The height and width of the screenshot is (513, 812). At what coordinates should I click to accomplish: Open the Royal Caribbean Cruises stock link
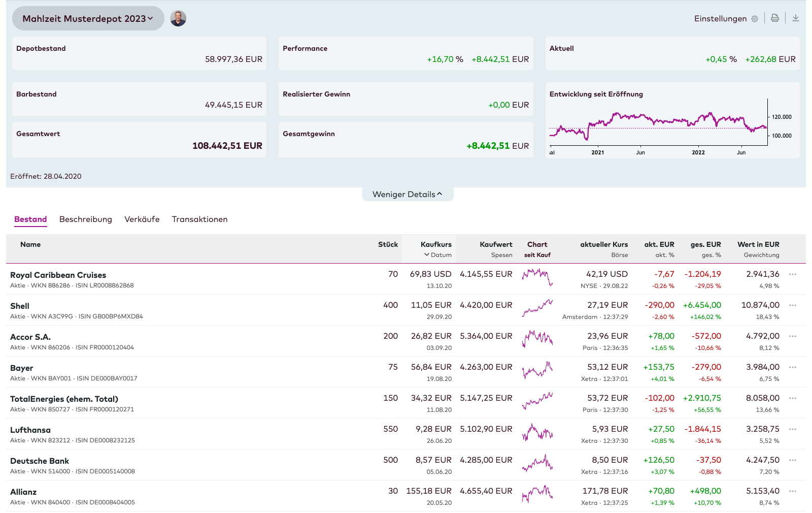[58, 275]
